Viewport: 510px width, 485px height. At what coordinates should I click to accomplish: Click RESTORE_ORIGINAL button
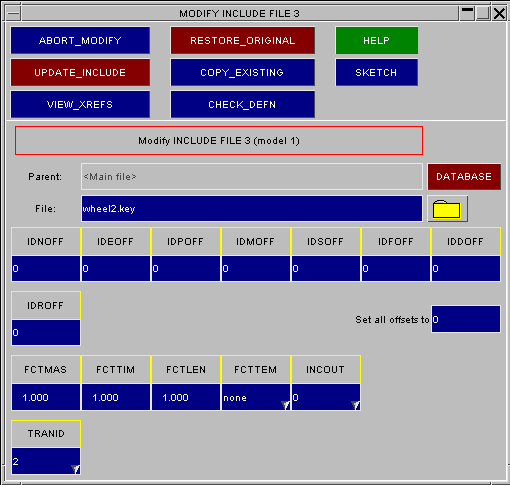[x=243, y=40]
